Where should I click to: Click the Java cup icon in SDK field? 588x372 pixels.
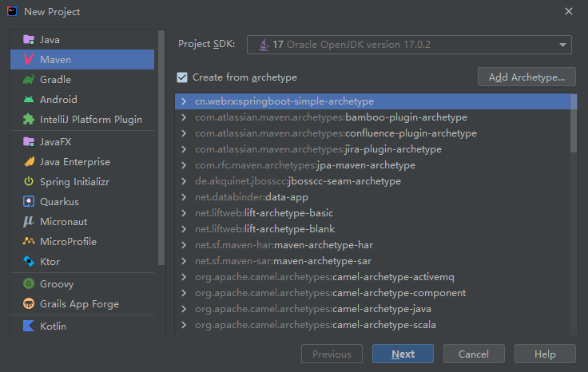click(x=264, y=45)
